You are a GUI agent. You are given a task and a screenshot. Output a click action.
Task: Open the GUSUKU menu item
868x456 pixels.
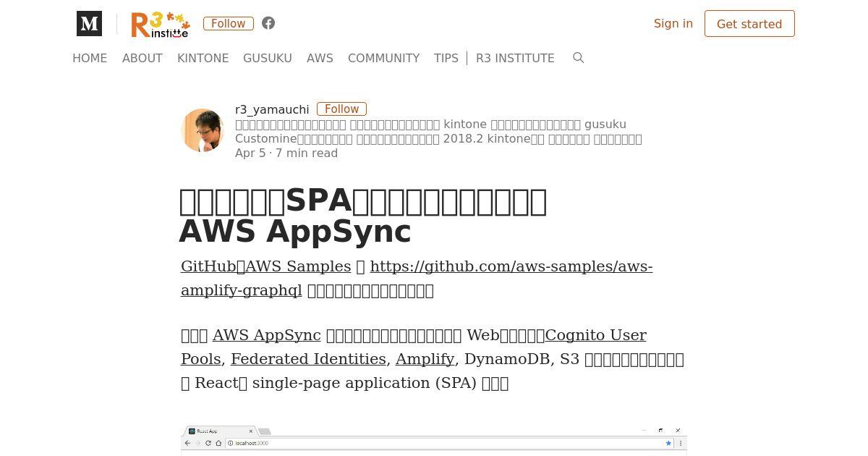point(268,58)
